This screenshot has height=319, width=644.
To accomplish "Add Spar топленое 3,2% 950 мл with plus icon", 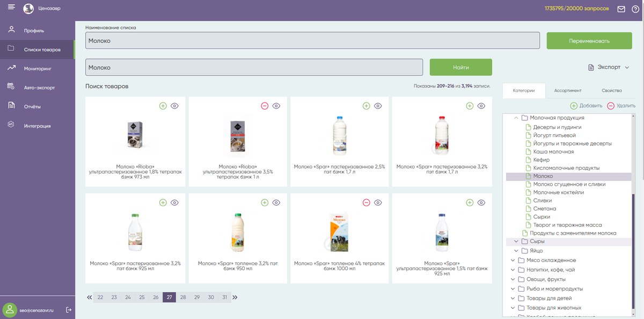I will point(265,202).
